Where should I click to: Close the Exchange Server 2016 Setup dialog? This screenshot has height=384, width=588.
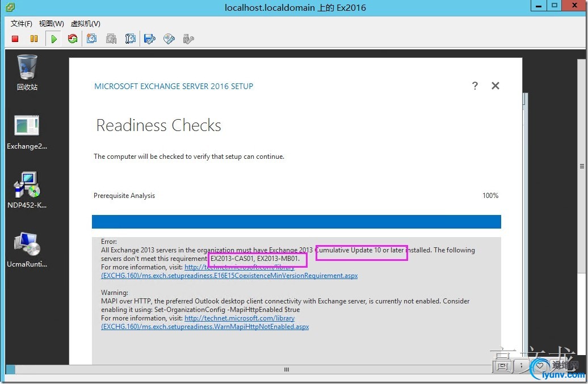pyautogui.click(x=495, y=86)
